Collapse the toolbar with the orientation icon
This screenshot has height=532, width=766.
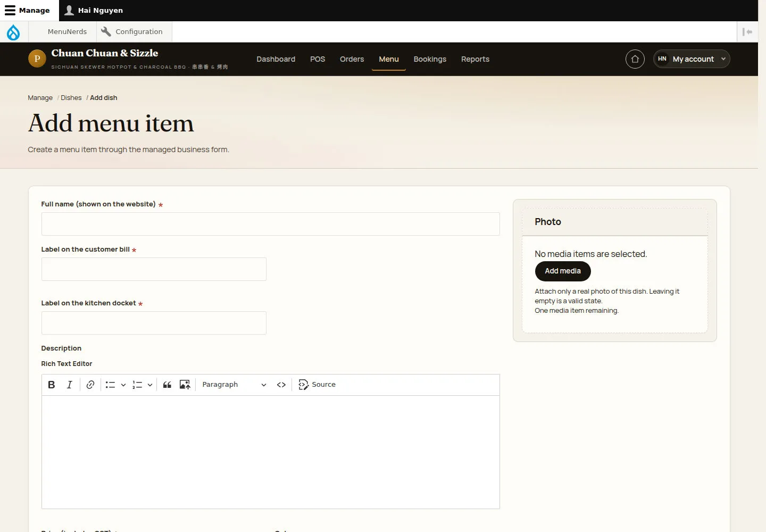[747, 32]
